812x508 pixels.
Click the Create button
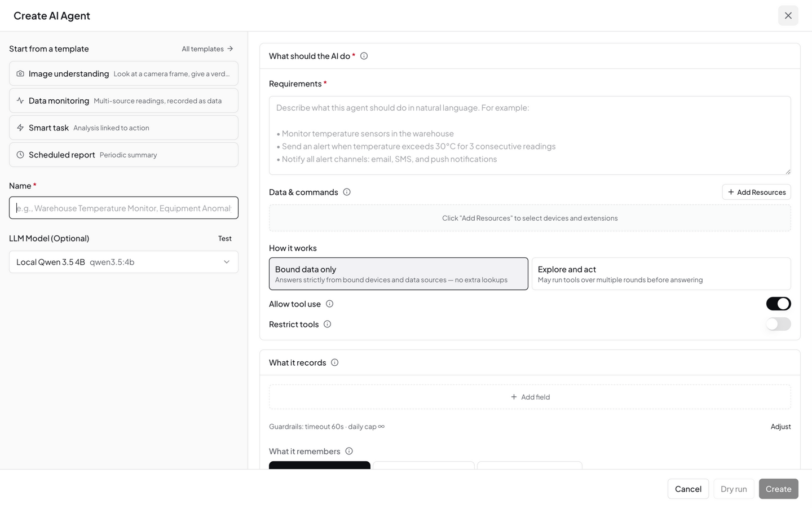coord(778,489)
